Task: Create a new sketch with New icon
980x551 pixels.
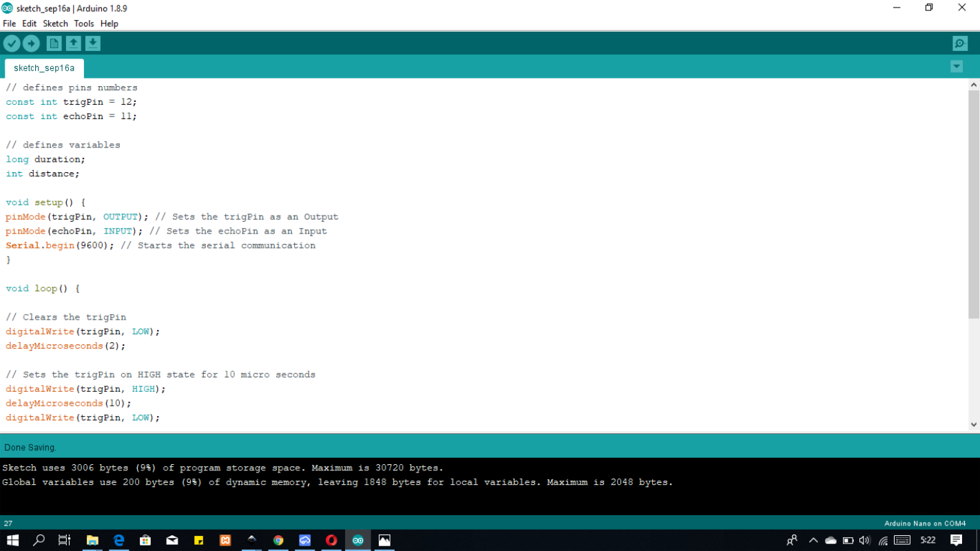Action: point(54,43)
